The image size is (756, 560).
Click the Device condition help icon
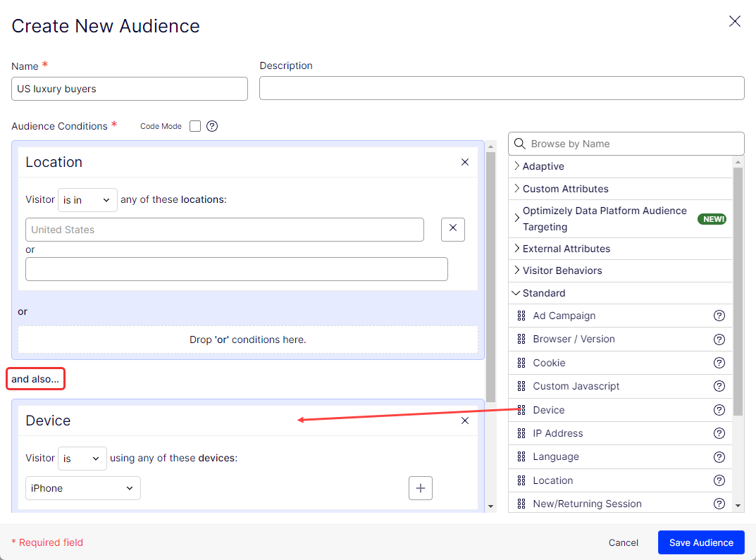(x=719, y=410)
